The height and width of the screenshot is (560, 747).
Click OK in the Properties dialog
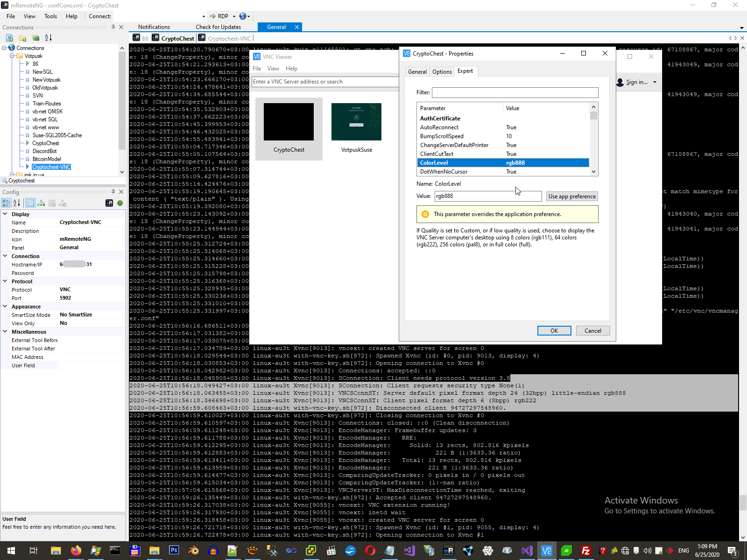click(554, 331)
